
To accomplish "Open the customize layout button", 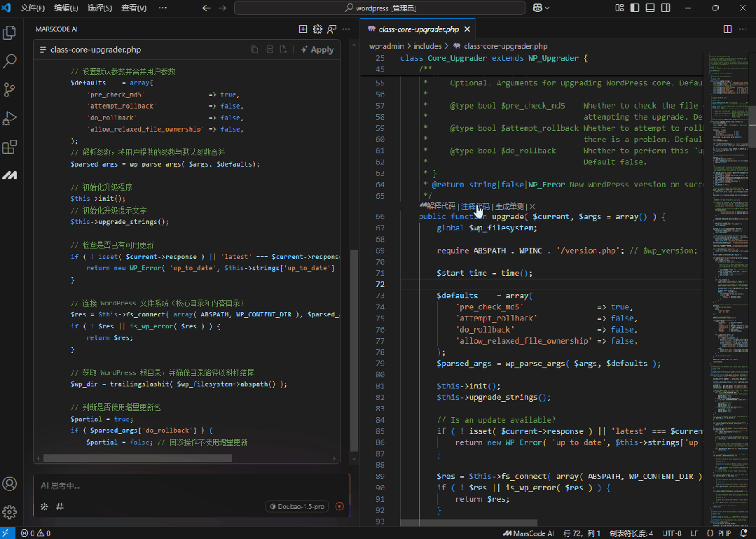I will coord(619,8).
